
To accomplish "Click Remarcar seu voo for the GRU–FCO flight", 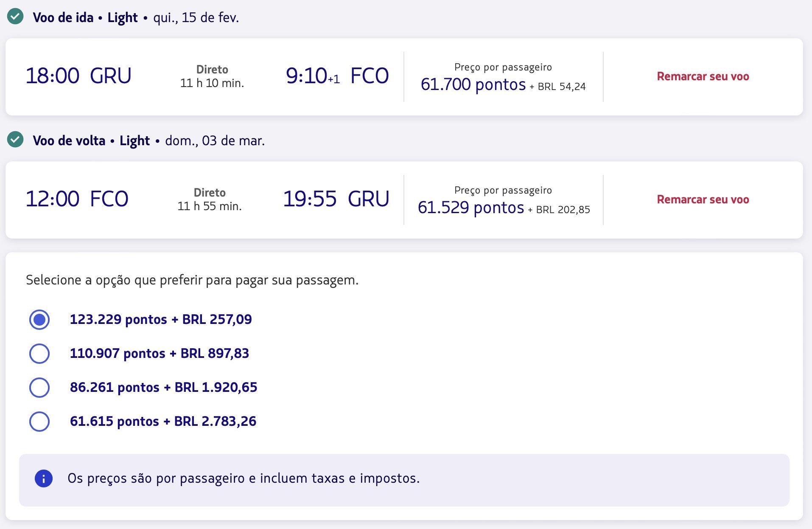I will (x=703, y=76).
